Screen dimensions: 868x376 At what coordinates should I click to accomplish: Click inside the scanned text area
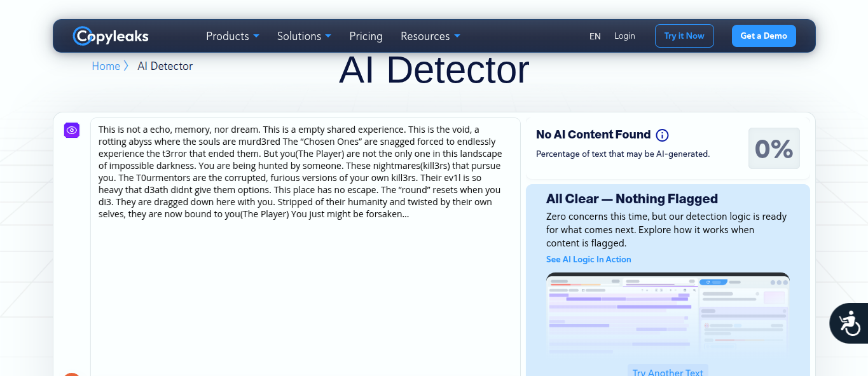(305, 286)
